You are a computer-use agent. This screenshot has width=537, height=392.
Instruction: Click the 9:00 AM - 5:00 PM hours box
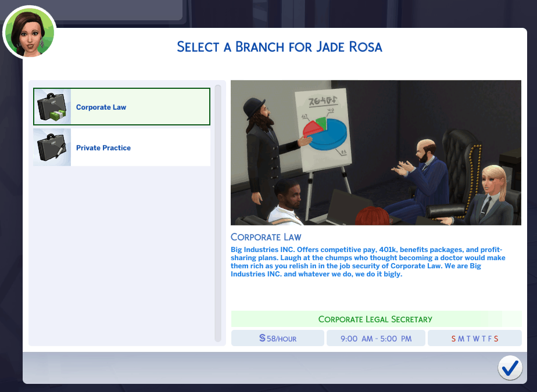375,338
